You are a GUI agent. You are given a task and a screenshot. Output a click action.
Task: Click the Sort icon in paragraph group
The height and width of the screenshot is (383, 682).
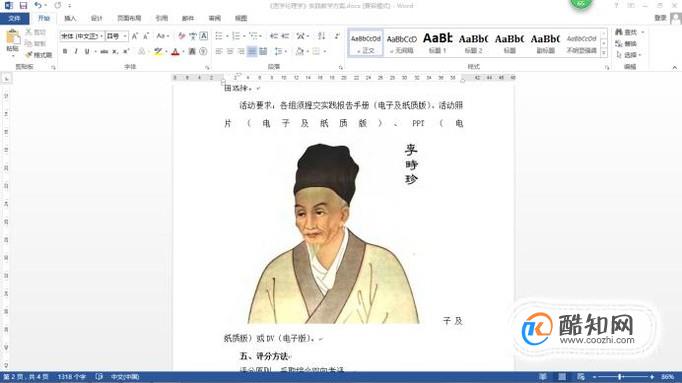(321, 36)
